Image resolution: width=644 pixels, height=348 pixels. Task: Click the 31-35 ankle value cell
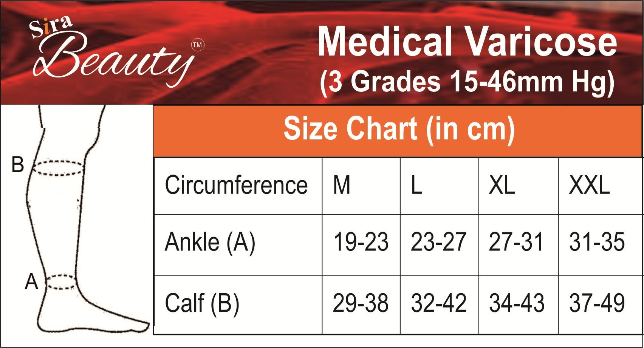(601, 245)
